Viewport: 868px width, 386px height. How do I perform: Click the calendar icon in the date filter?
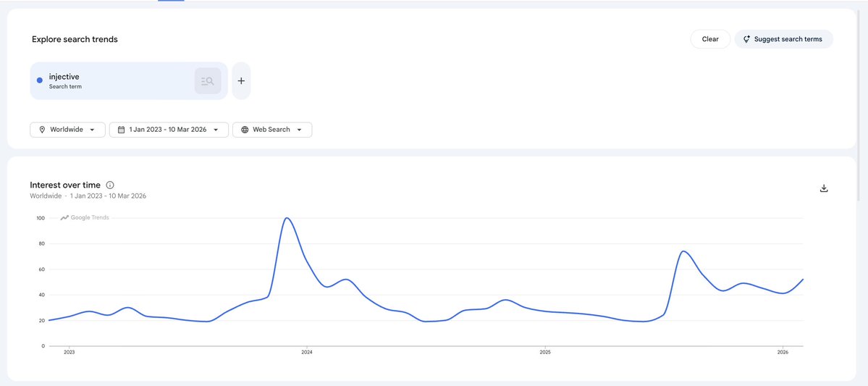coord(121,130)
